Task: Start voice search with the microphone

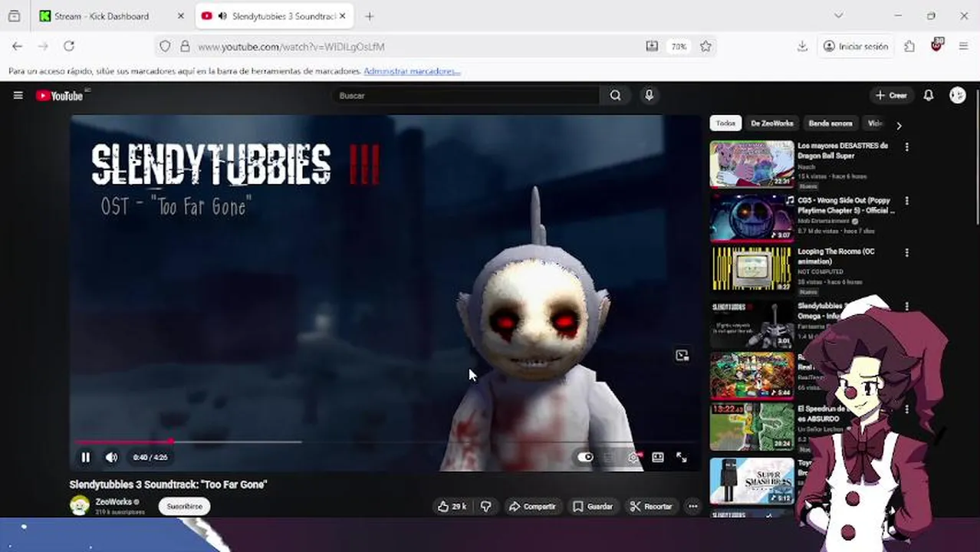Action: tap(649, 96)
